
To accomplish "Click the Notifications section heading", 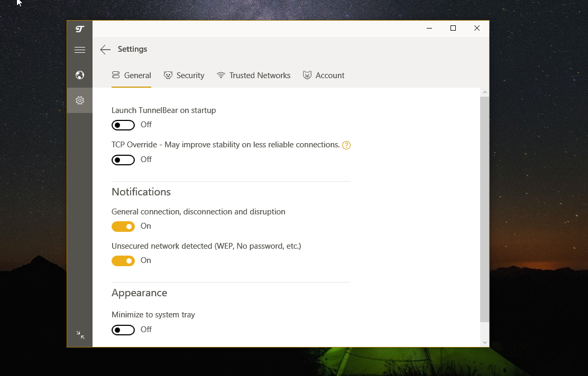I will coord(141,192).
